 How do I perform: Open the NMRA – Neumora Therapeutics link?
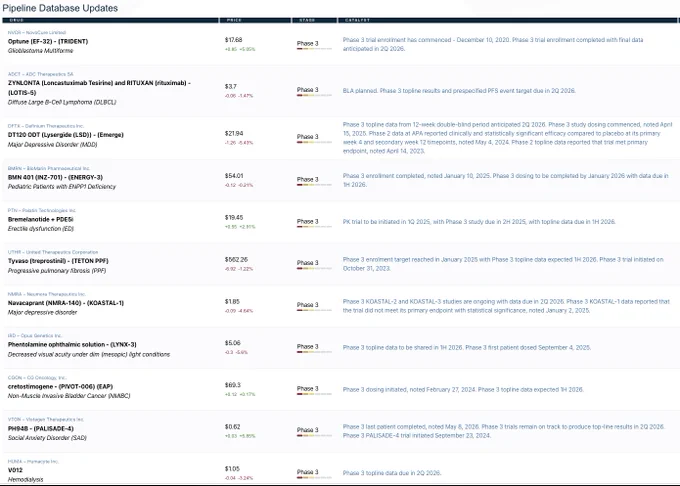(47, 294)
